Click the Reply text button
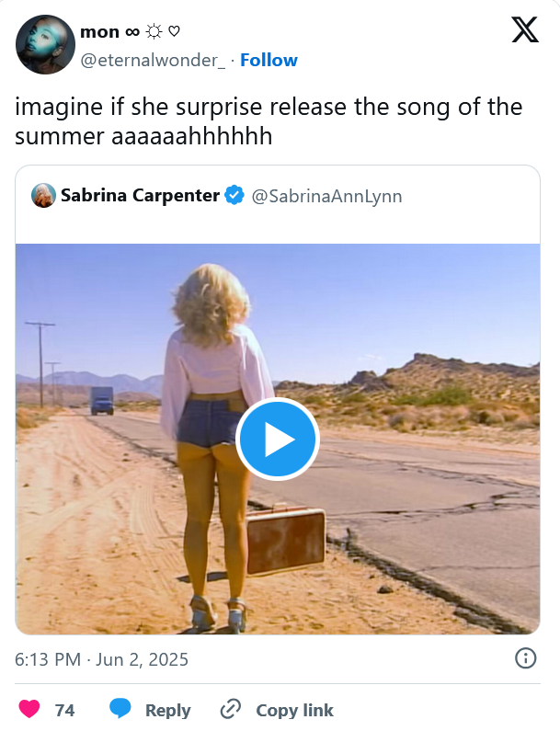This screenshot has width=560, height=731. [x=168, y=710]
